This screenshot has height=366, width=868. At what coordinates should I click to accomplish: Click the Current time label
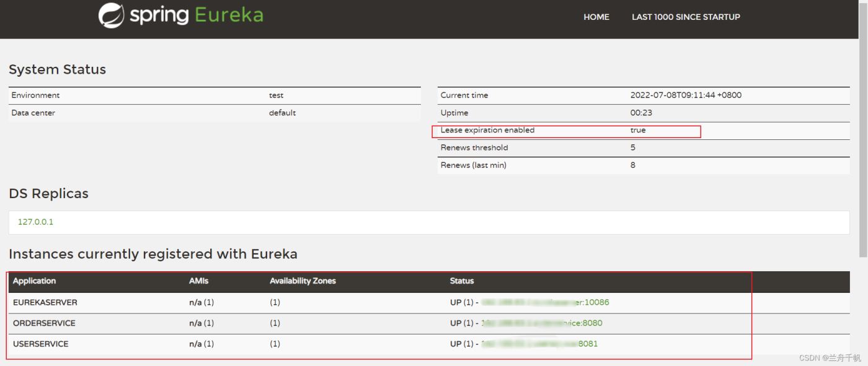click(464, 95)
